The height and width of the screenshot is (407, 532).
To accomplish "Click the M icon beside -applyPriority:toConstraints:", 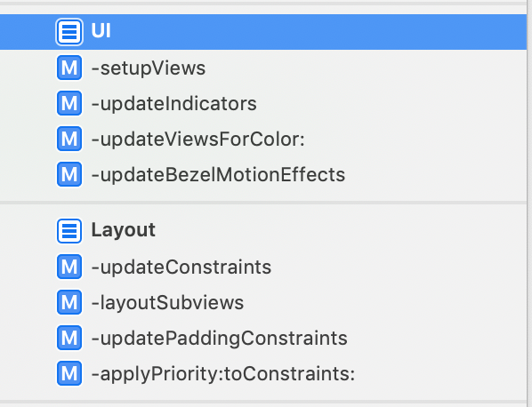I will pyautogui.click(x=69, y=373).
